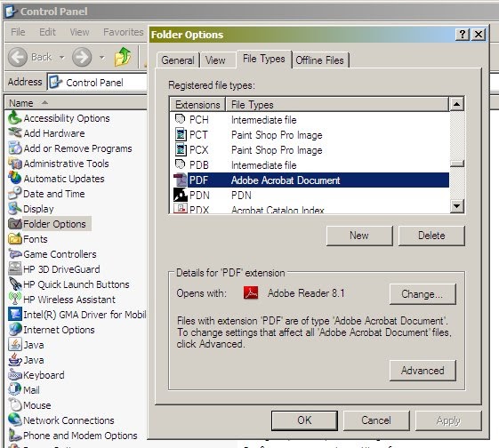
Task: Click the Change... button
Action: [423, 294]
